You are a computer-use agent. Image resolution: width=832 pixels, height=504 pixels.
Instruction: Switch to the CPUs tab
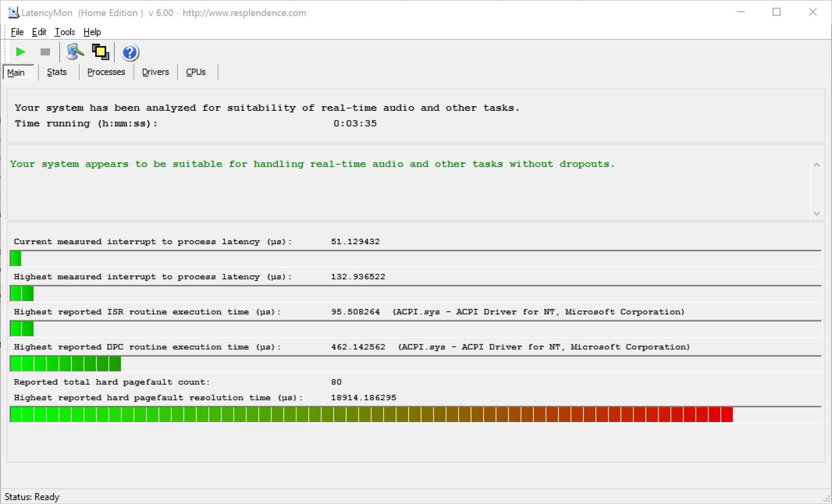[195, 72]
